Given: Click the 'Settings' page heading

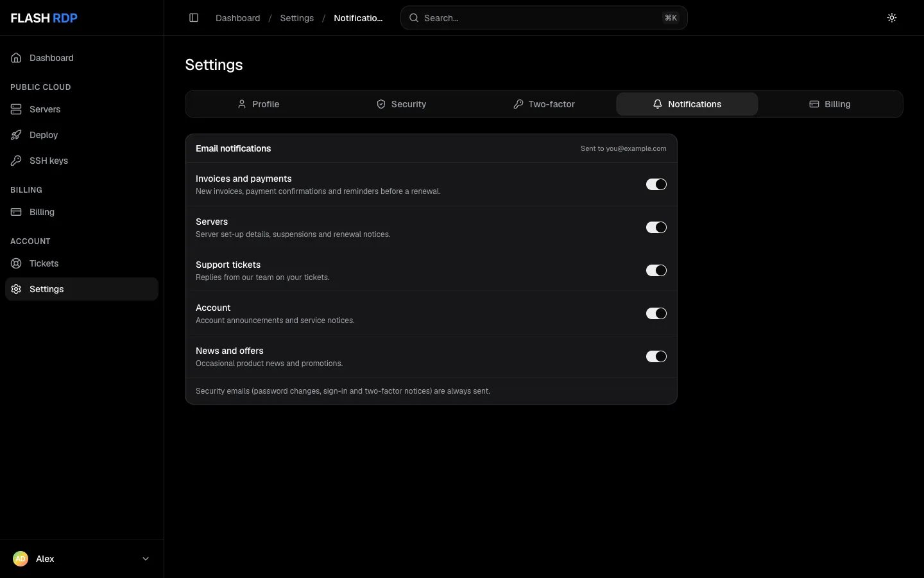Looking at the screenshot, I should coord(214,65).
